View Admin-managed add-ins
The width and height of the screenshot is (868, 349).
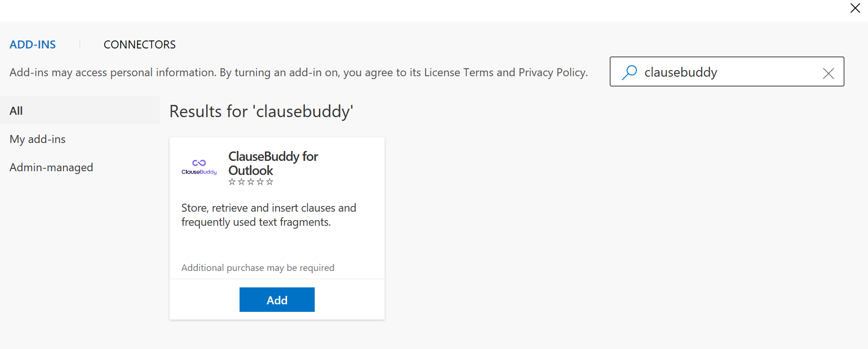tap(51, 167)
